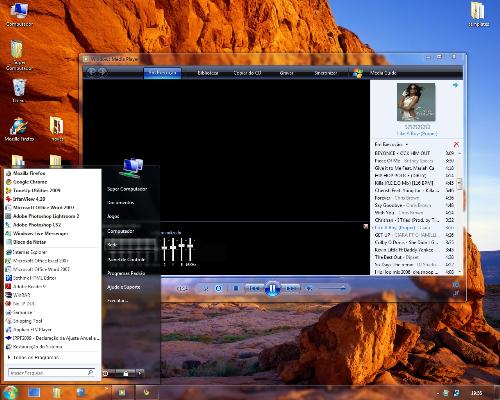Launch Mozilla Firefox from Start menu
The image size is (500, 400).
tap(53, 173)
